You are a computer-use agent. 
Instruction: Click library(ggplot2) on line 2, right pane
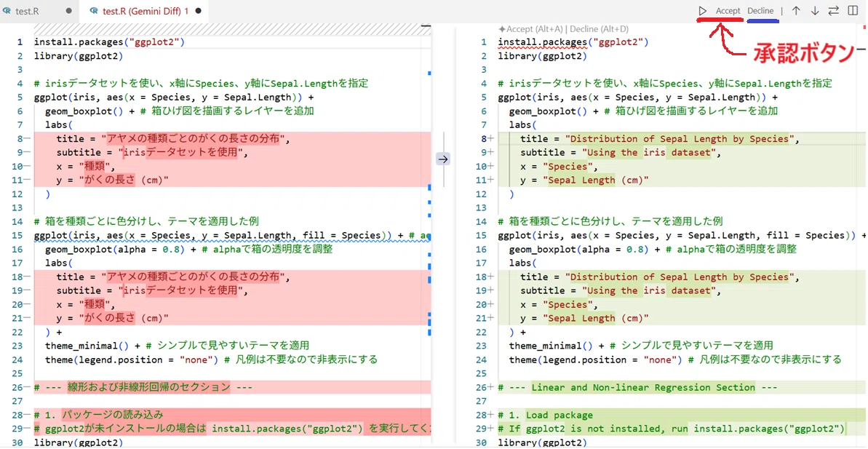click(542, 55)
